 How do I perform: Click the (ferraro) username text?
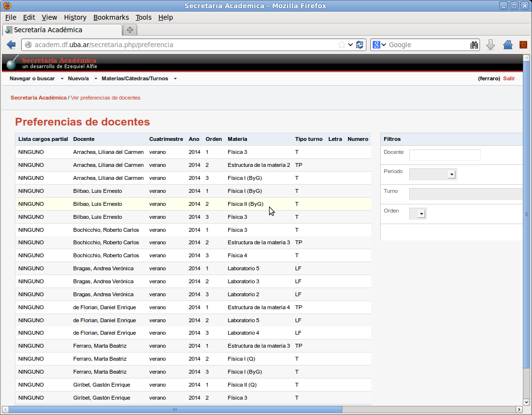489,78
